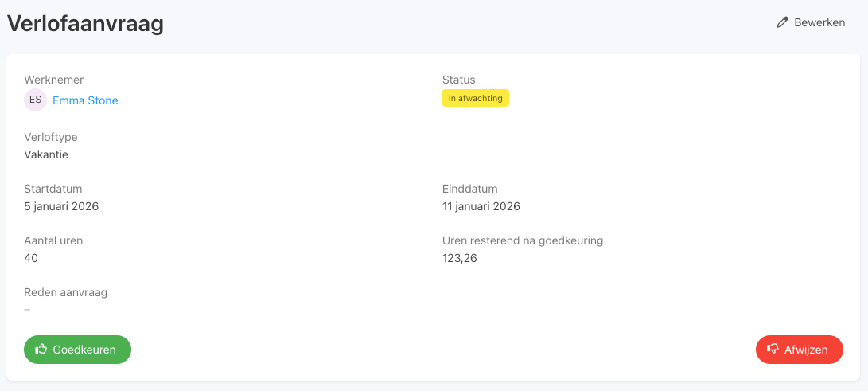Click the Verloftype field label
868x391 pixels.
click(x=51, y=137)
